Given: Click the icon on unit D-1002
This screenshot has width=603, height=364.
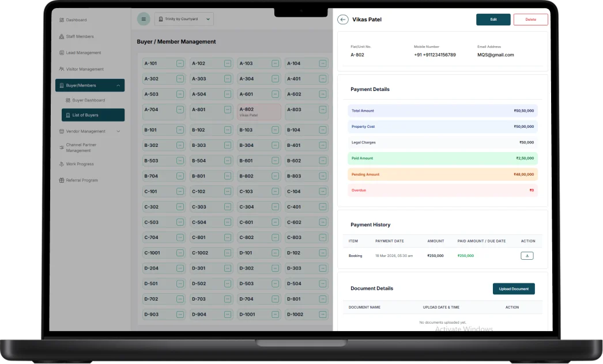Looking at the screenshot, I should click(323, 314).
